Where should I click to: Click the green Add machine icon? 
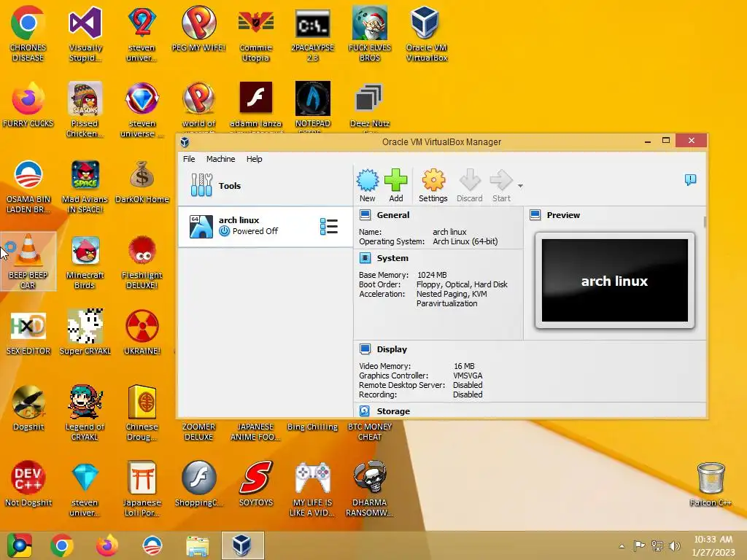396,185
